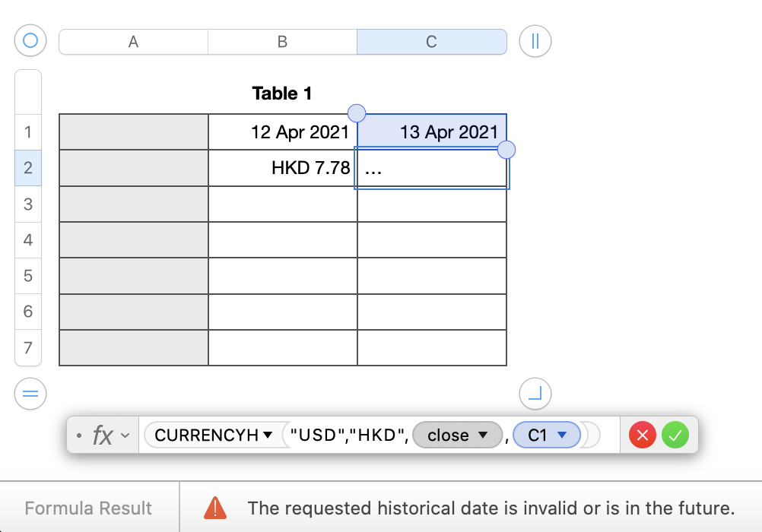Click the 12 Apr 2021 cell
Screen dimensions: 762x532
282,132
